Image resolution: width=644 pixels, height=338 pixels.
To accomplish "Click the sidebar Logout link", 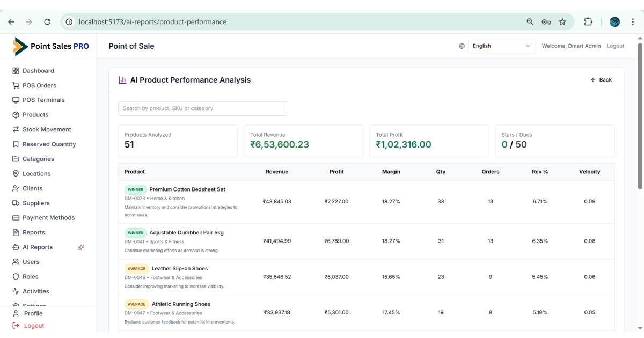I will coord(34,326).
